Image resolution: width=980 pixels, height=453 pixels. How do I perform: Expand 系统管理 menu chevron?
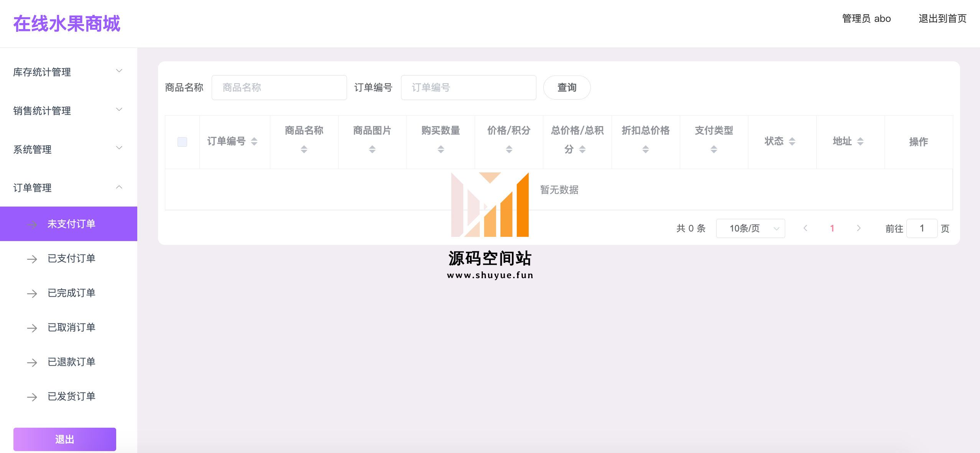tap(119, 148)
